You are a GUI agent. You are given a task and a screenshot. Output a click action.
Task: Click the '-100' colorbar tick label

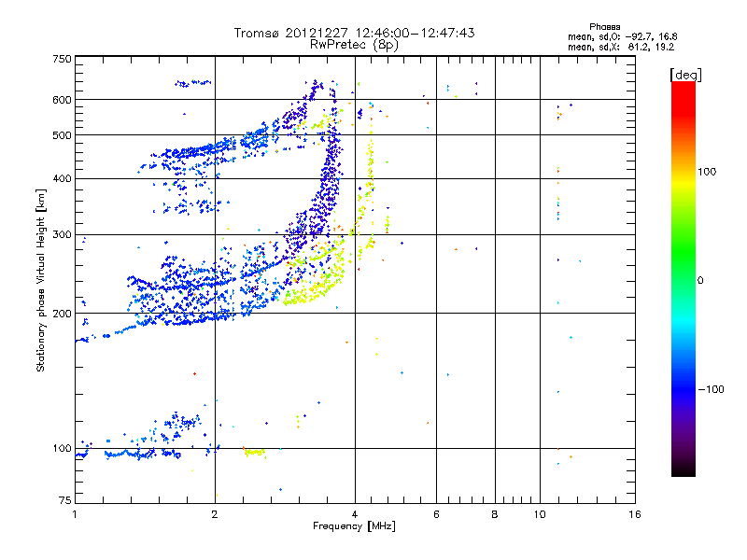(711, 389)
